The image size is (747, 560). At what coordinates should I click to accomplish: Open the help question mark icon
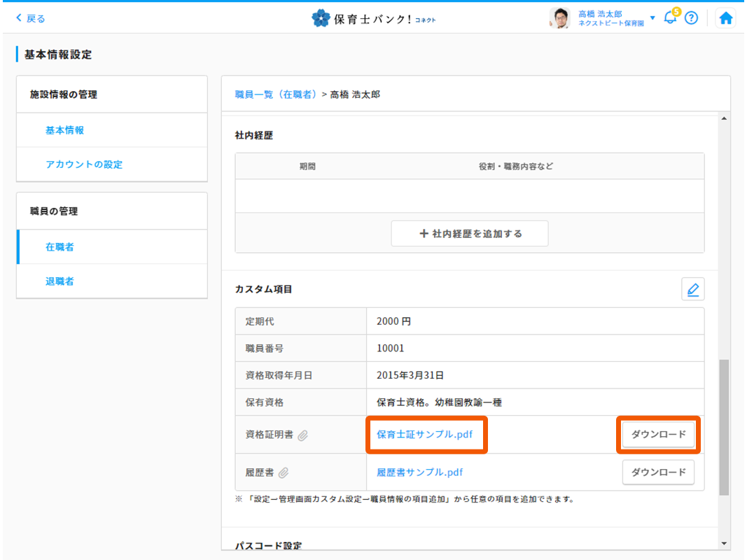(x=691, y=19)
